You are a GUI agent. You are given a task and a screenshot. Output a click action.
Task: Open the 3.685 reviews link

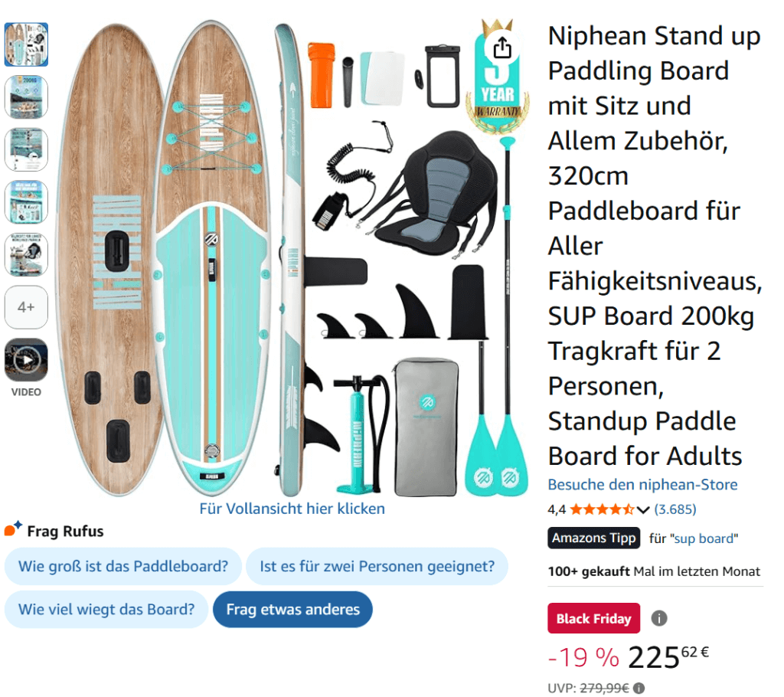pos(675,509)
